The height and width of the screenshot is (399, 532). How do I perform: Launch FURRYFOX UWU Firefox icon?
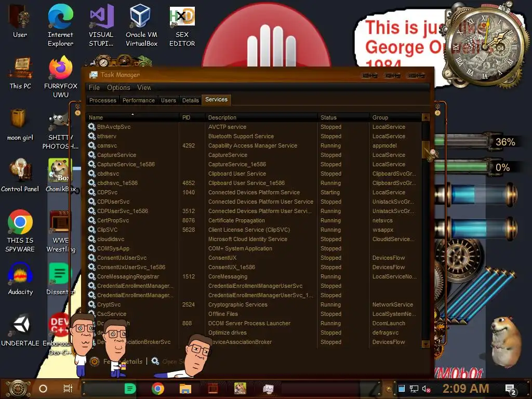point(61,77)
